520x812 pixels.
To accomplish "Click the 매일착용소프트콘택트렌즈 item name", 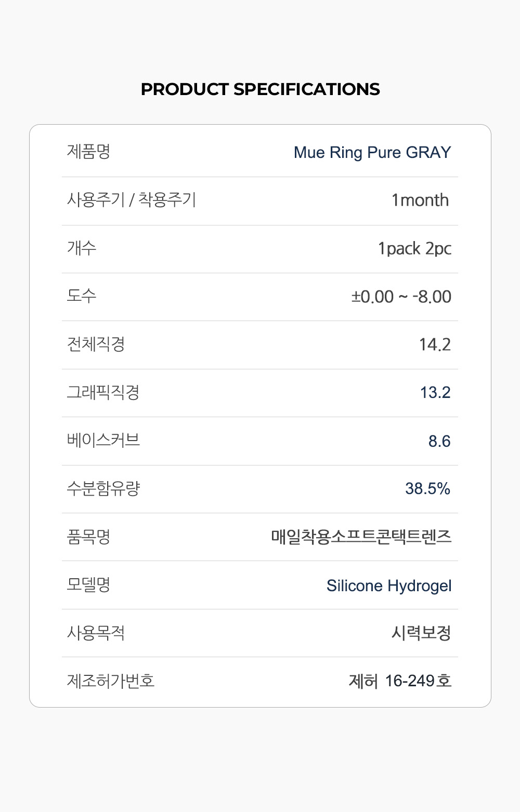I will point(361,536).
